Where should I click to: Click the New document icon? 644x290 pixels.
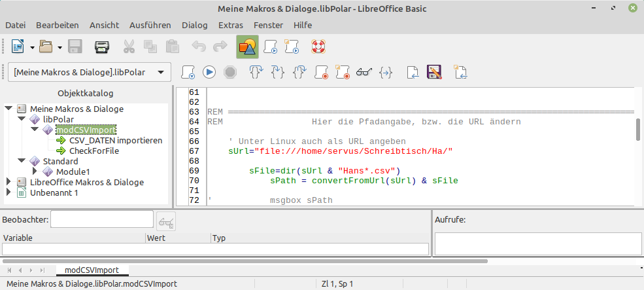(x=18, y=47)
